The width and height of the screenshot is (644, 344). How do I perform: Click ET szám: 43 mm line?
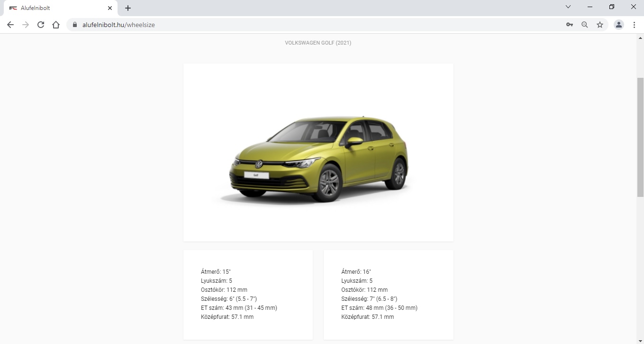click(x=239, y=308)
